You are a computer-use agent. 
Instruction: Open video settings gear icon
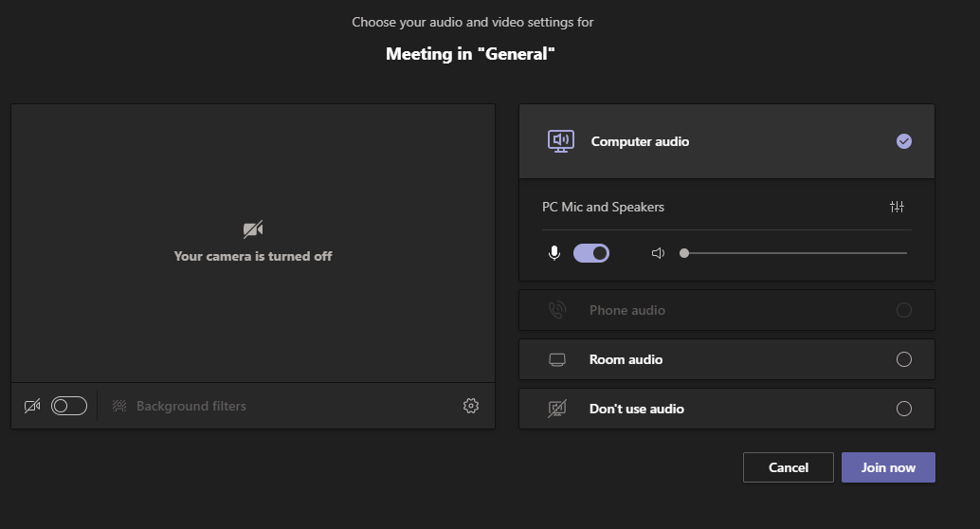coord(471,406)
